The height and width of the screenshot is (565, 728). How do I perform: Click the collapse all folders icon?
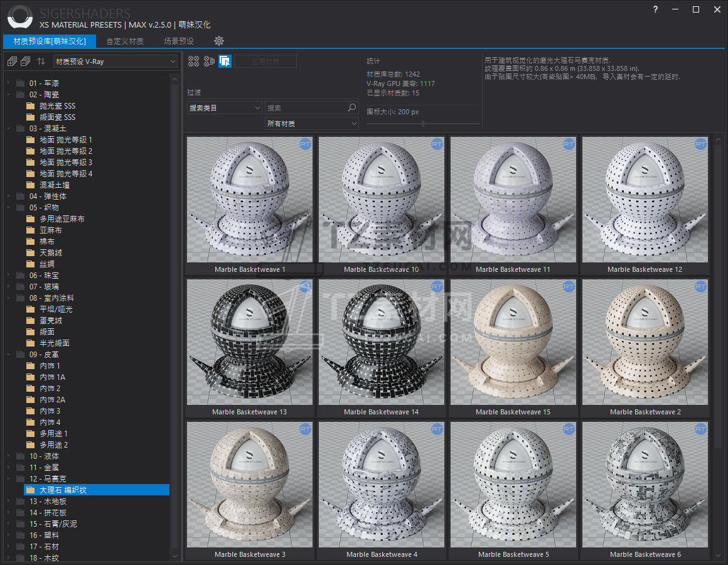(25, 61)
